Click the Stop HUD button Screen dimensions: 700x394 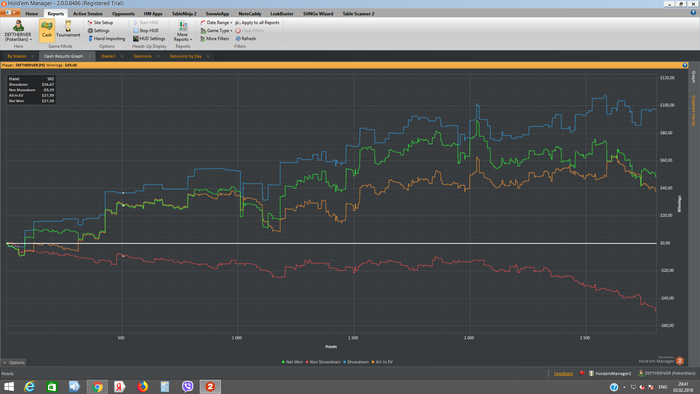tap(146, 30)
